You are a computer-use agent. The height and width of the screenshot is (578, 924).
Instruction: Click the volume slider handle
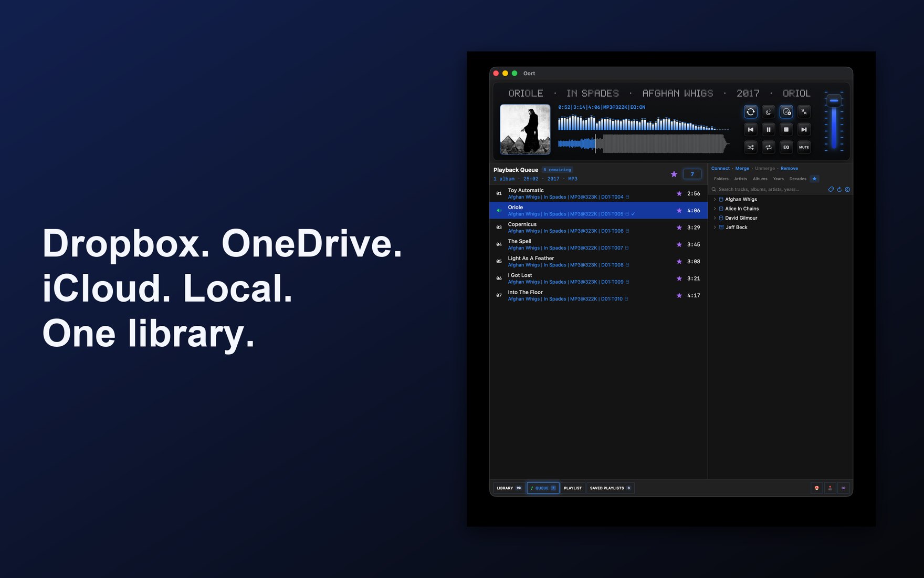(834, 100)
